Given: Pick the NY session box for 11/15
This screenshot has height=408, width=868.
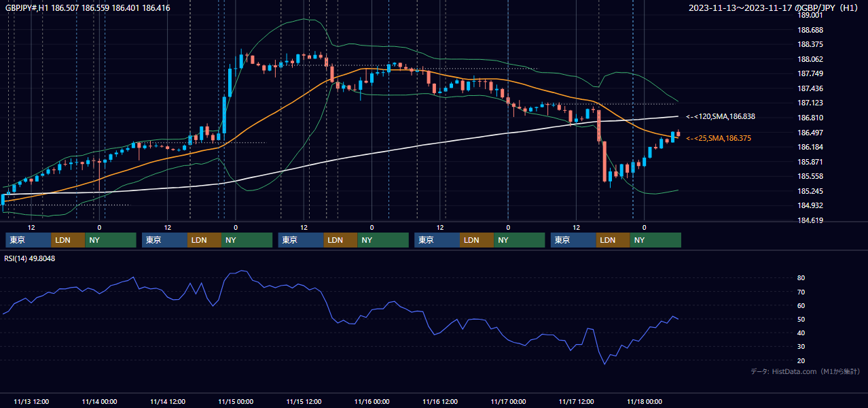Looking at the screenshot, I should 383,240.
